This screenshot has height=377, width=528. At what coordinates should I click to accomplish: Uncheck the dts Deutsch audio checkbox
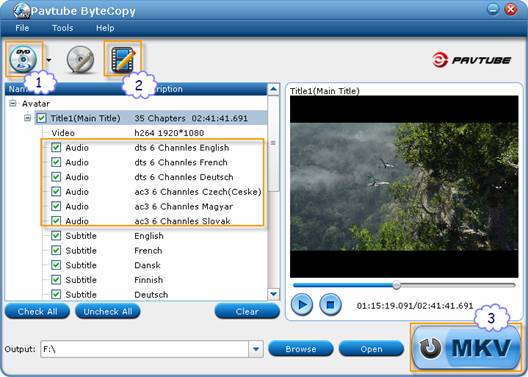click(x=56, y=177)
